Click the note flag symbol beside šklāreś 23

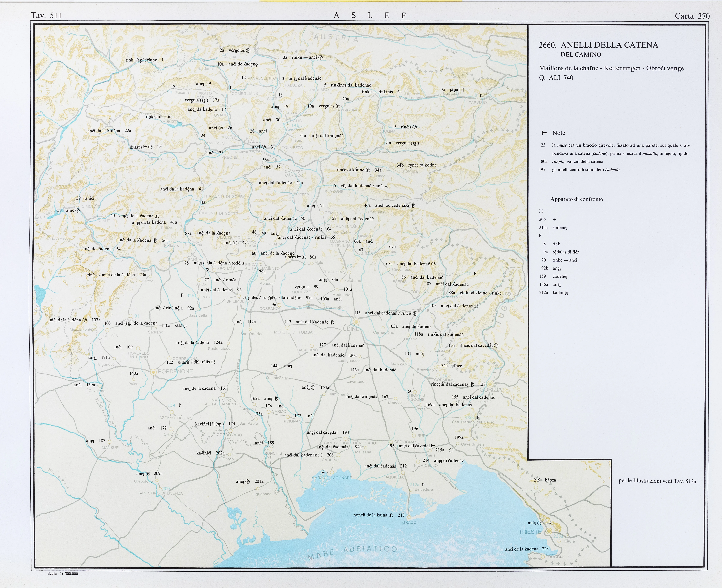pyautogui.click(x=145, y=147)
